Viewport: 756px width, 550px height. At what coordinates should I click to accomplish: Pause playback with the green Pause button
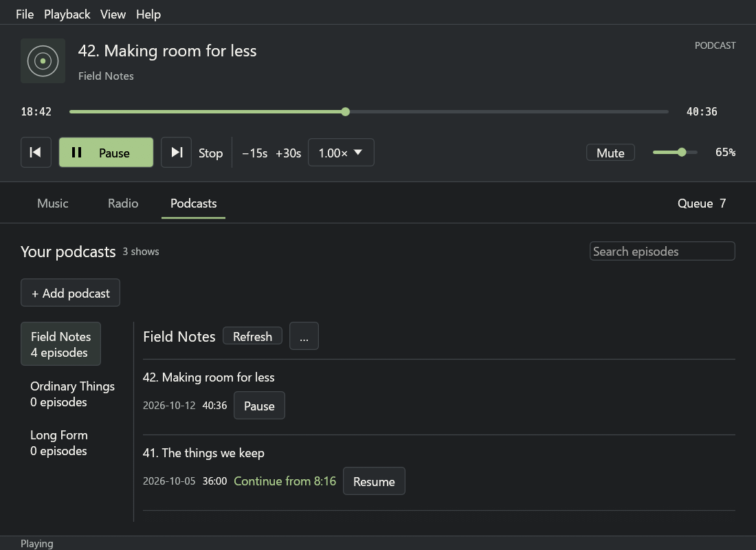coord(106,153)
